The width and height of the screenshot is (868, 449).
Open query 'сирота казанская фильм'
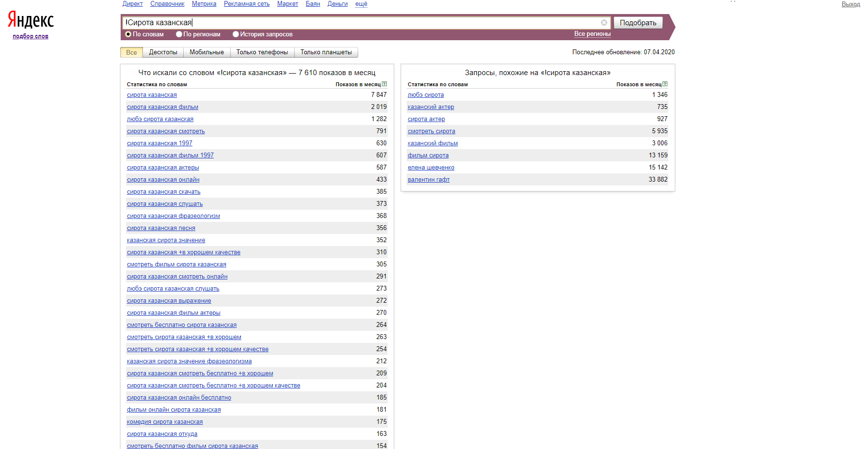(x=162, y=107)
